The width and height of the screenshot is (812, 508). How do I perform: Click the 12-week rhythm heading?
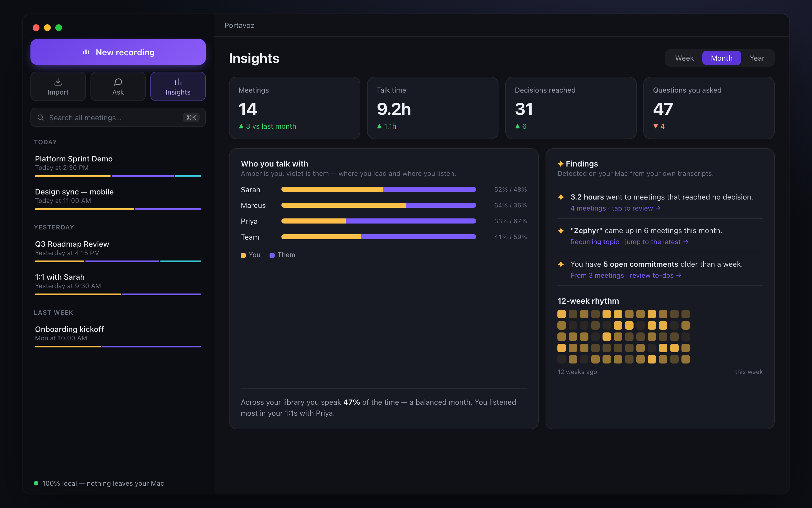(x=588, y=301)
